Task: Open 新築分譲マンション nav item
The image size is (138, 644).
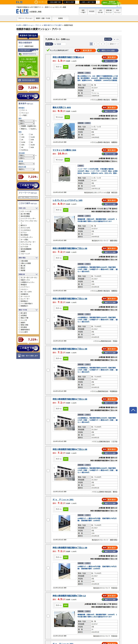Action: (x=109, y=11)
